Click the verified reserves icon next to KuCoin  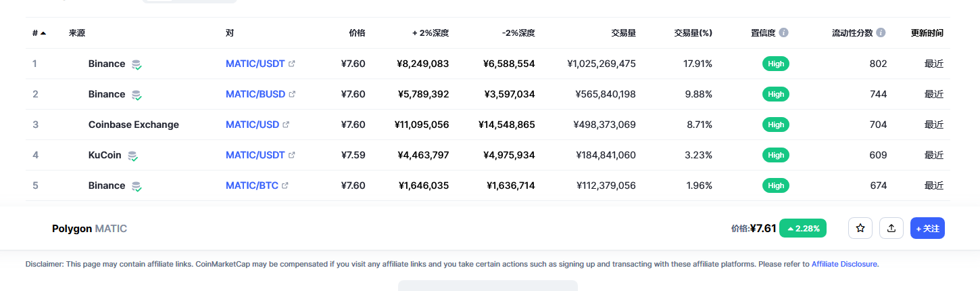pos(133,156)
